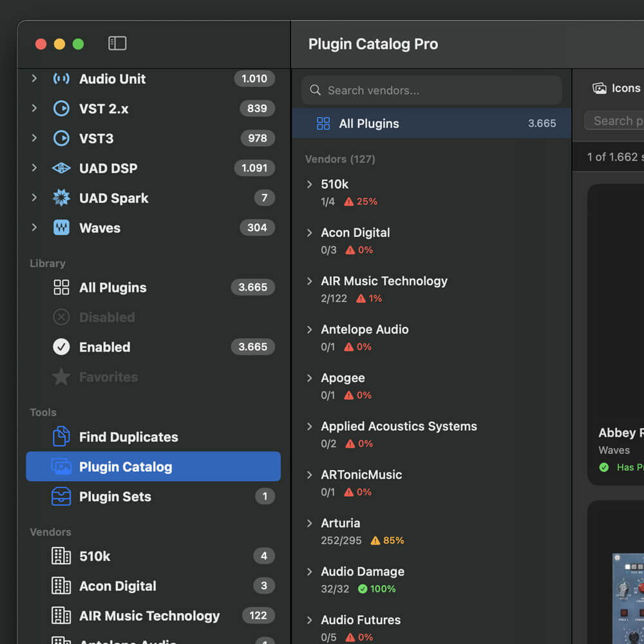Select AIR Music Technology in vendor catalog list
644x644 pixels.
[431, 289]
